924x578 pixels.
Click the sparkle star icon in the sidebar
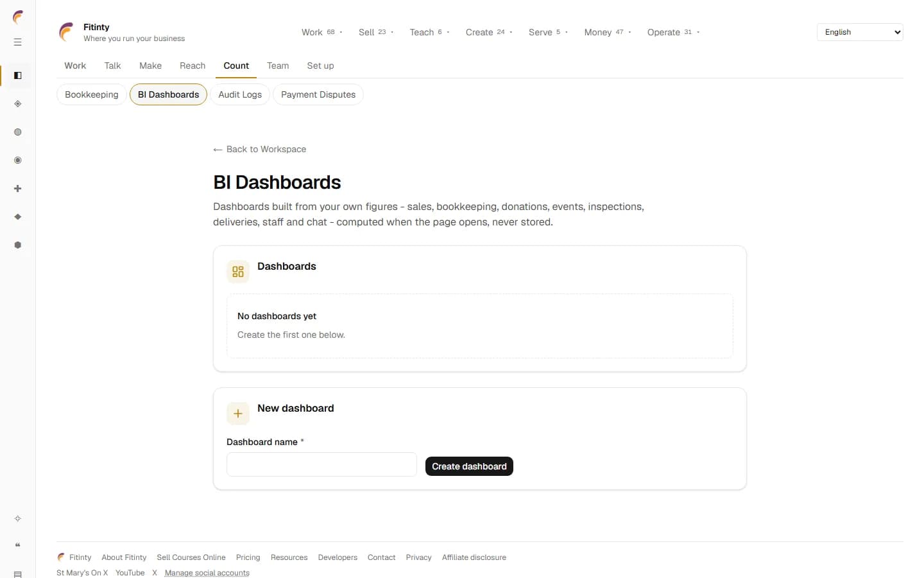[18, 518]
